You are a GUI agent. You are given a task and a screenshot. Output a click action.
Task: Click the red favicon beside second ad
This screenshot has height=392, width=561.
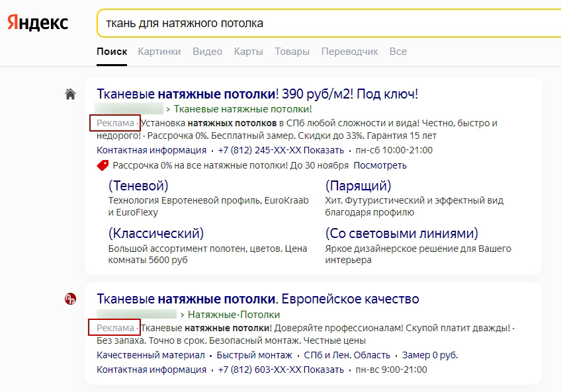pos(70,299)
